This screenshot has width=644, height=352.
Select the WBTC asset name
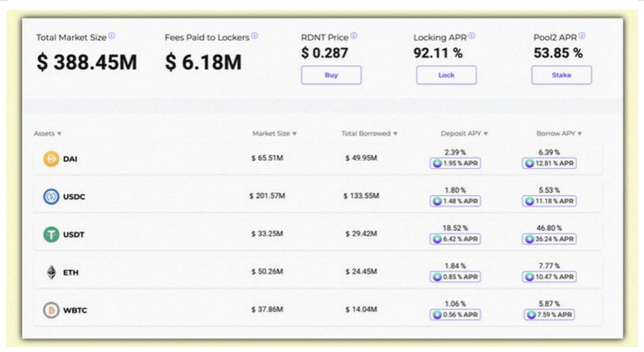[75, 310]
